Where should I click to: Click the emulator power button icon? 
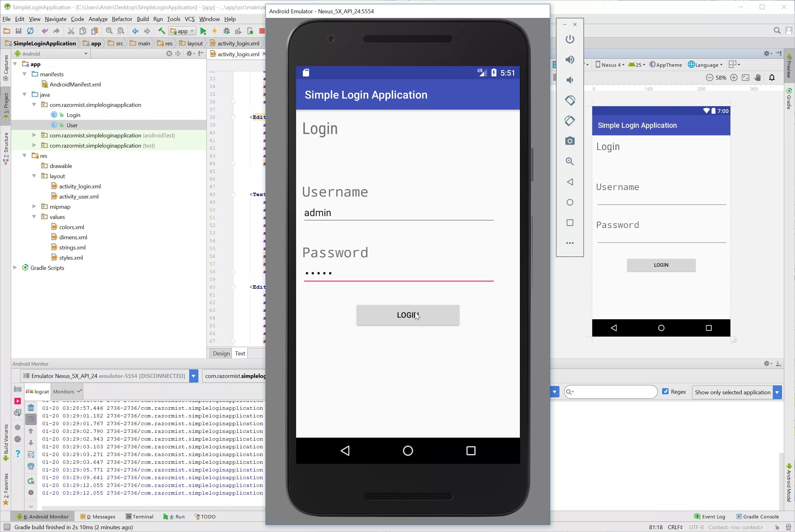[570, 39]
